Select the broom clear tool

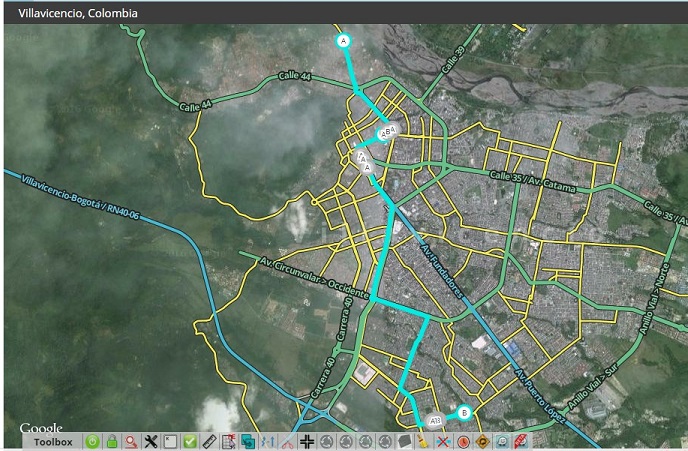click(423, 441)
